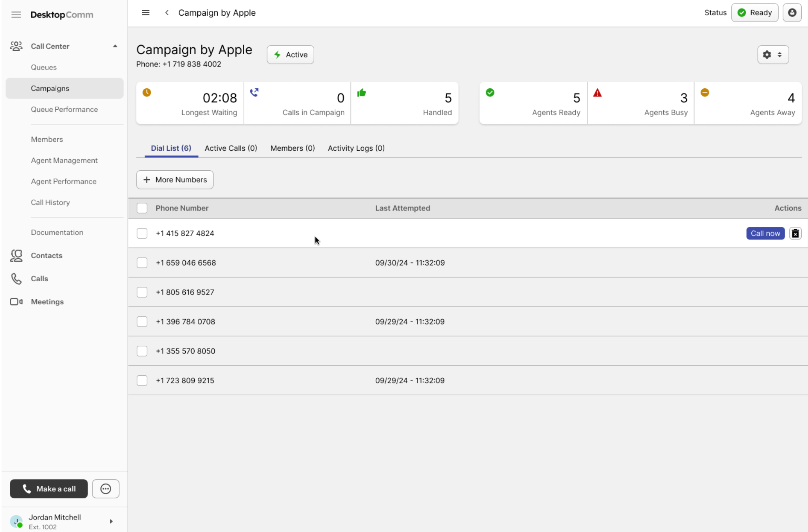This screenshot has width=808, height=532.
Task: Collapse the Call Center section
Action: [115, 46]
